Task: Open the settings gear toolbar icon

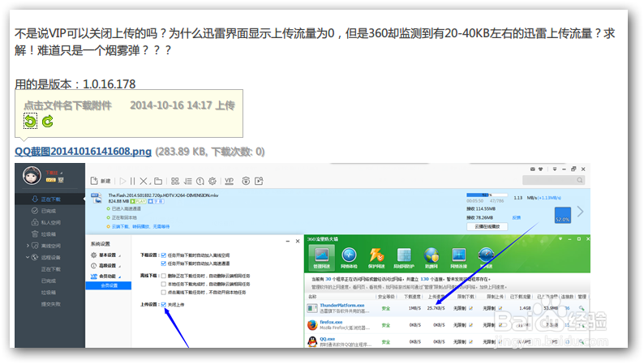Action: coord(213,181)
